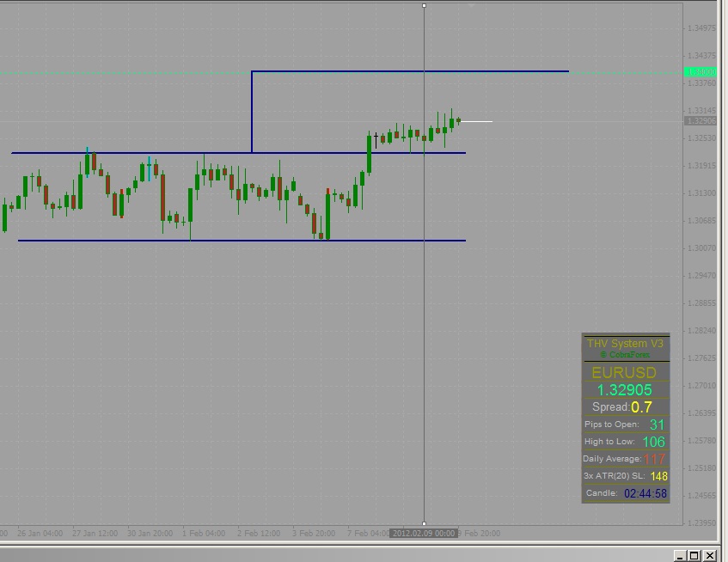
Task: Click the 1.34975 price axis label
Action: pyautogui.click(x=701, y=28)
